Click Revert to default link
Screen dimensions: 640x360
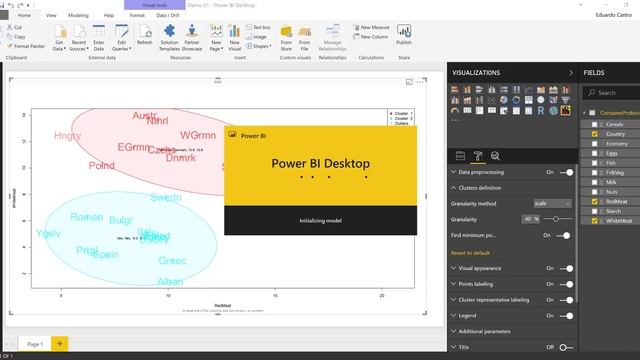click(x=470, y=253)
